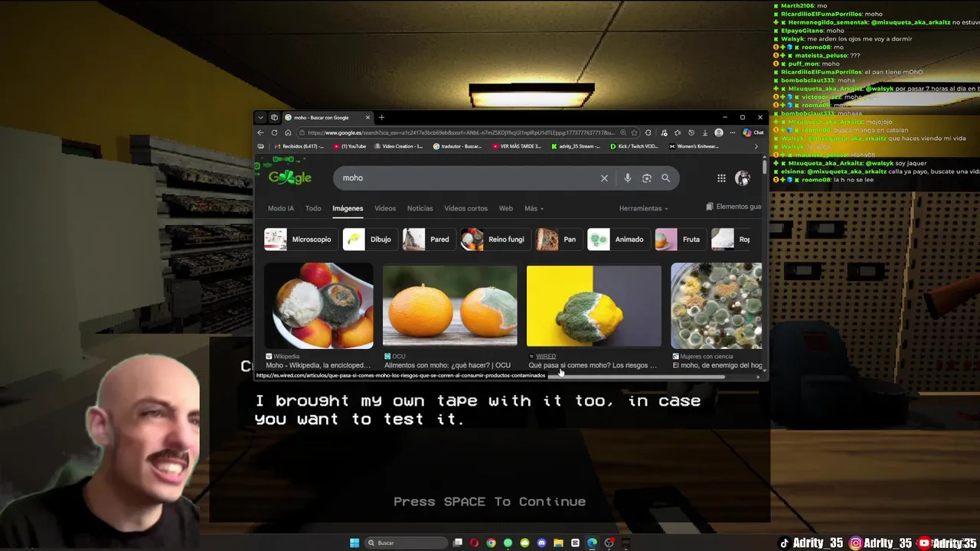Open the browser home page icon
The width and height of the screenshot is (980, 551).
coord(288,132)
